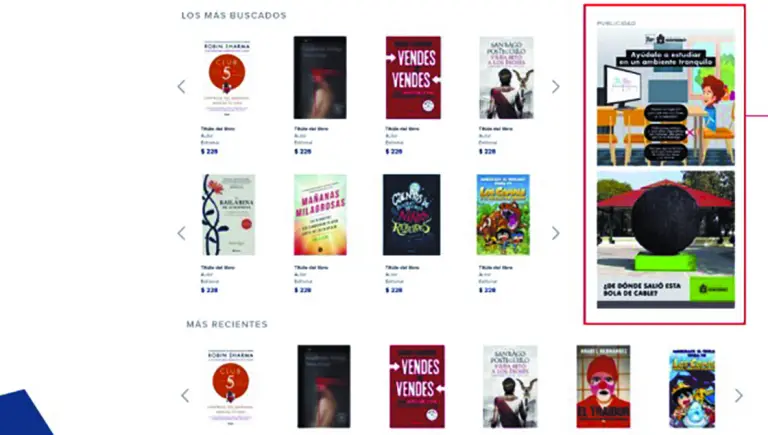Go to previous books in second carousel row
This screenshot has width=768, height=435.
click(x=182, y=233)
